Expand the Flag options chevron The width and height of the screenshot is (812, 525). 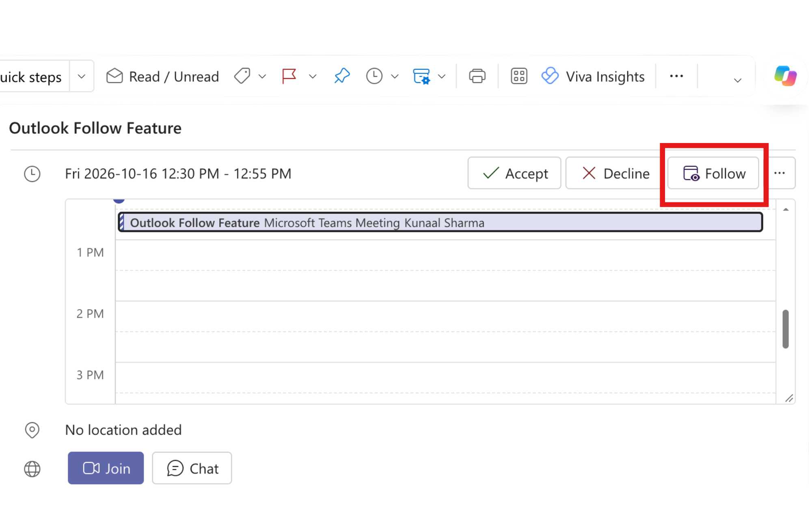[313, 76]
